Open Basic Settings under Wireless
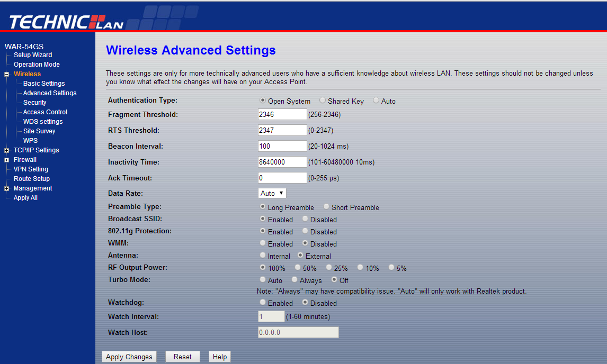Viewport: 607px width, 364px height. 44,83
